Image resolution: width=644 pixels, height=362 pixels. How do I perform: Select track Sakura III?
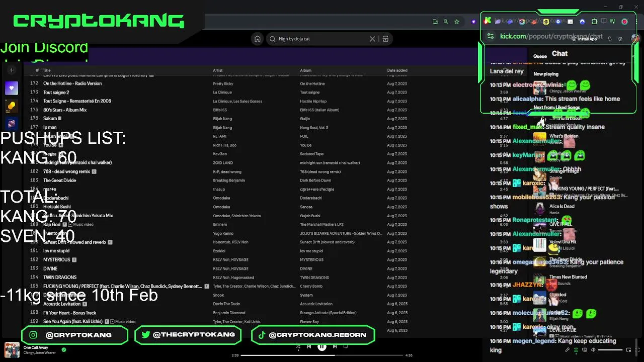(x=52, y=119)
